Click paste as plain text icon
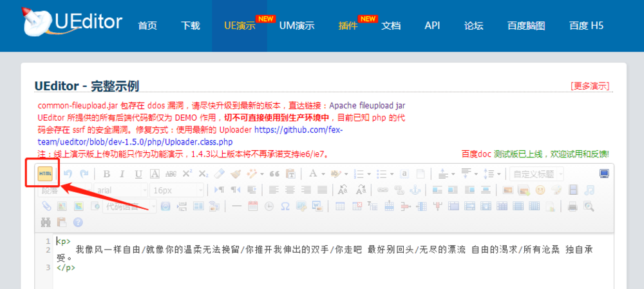Viewport: 644px width, 289px height. tap(290, 174)
